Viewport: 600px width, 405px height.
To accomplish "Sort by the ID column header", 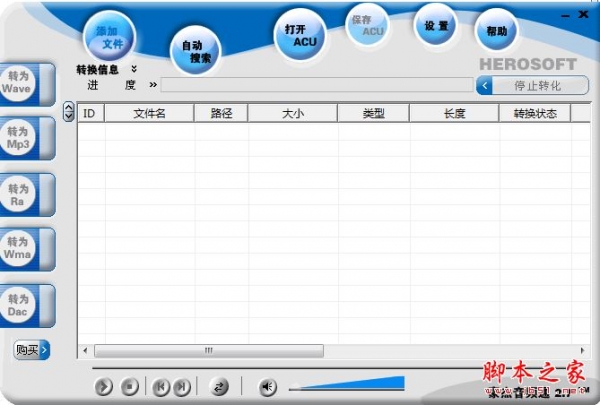I will (x=91, y=113).
